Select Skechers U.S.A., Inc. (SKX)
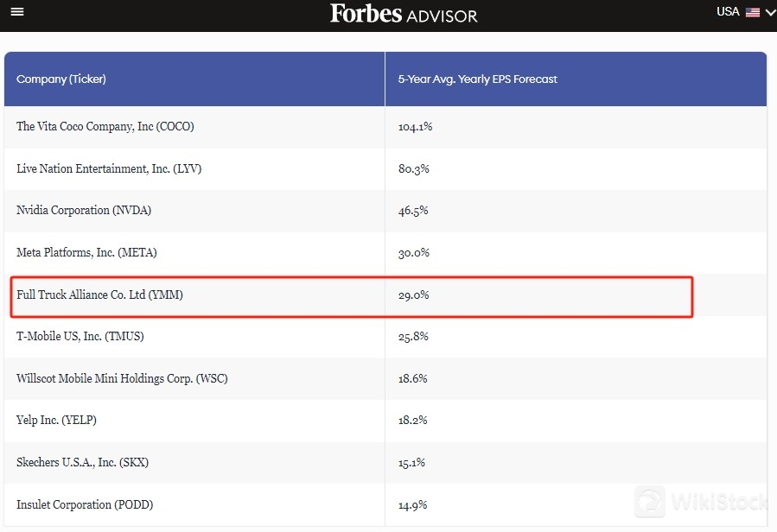The width and height of the screenshot is (777, 532). coord(83,463)
